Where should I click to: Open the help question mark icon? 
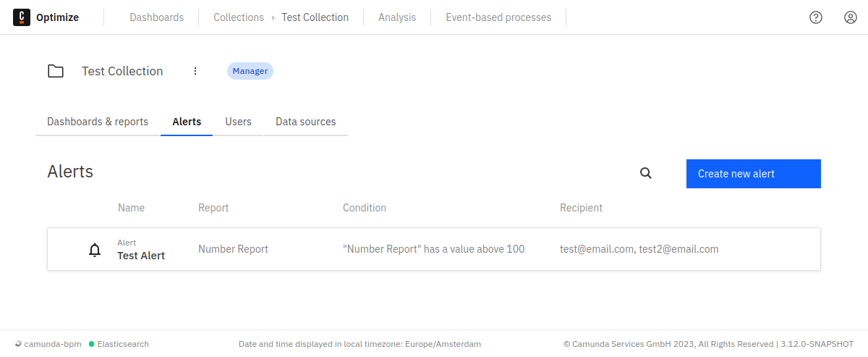816,17
